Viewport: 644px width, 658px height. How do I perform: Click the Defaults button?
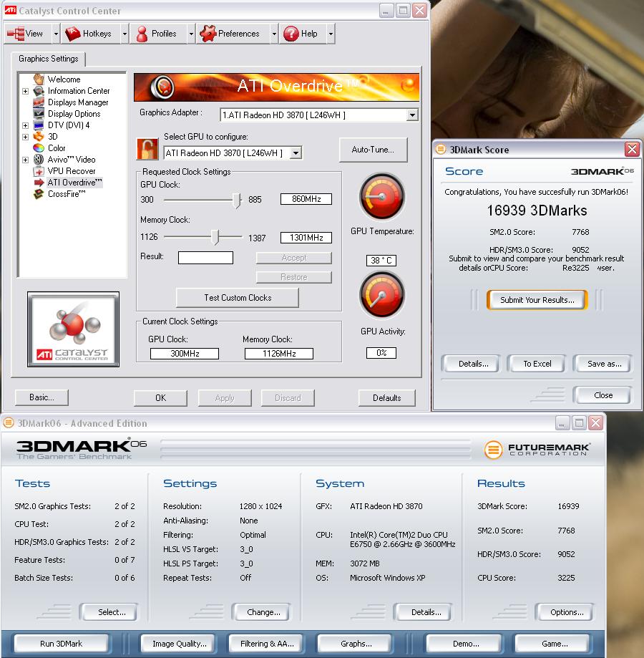click(x=386, y=398)
